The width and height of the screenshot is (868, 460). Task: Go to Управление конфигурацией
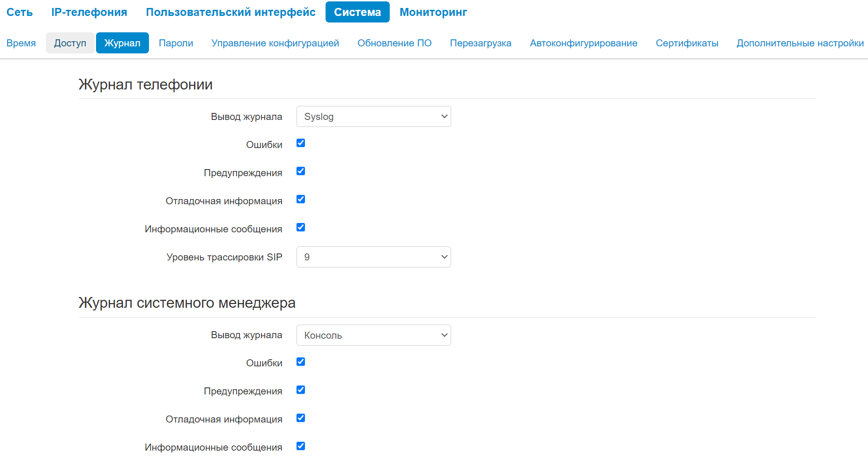275,43
